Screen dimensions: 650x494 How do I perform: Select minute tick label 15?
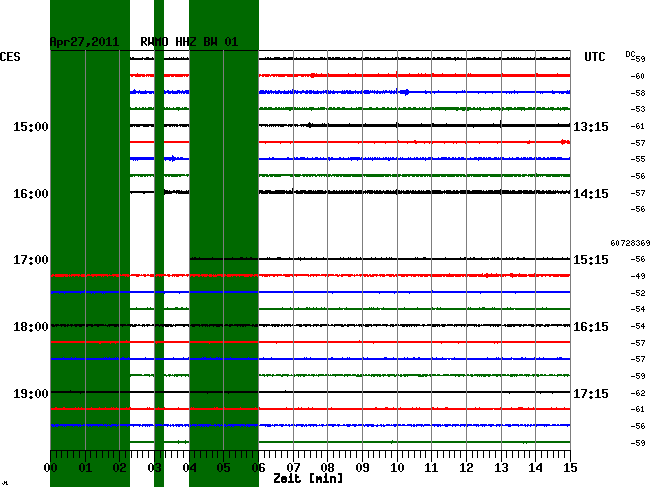click(570, 468)
